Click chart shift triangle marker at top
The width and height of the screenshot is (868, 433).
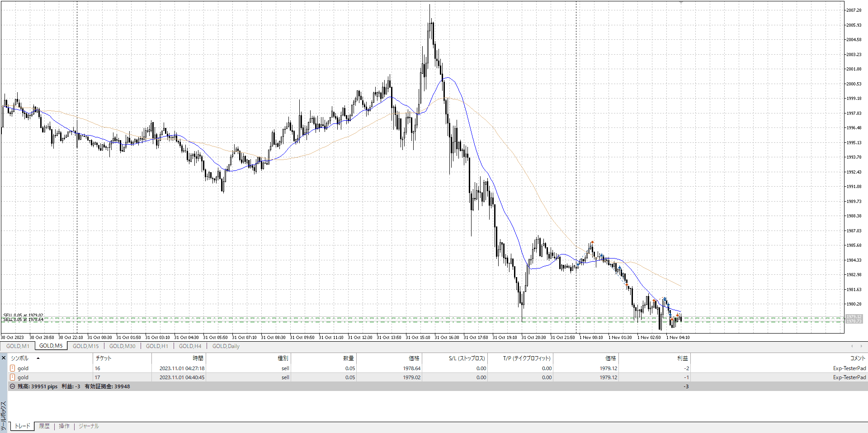click(681, 3)
